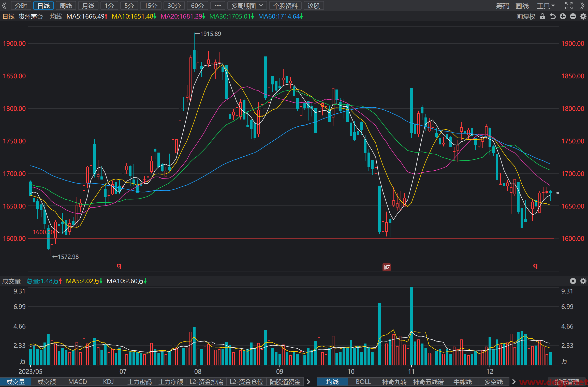The width and height of the screenshot is (588, 387).
Task: Click the yellow MA10:1651.48 legend
Action: pos(134,17)
